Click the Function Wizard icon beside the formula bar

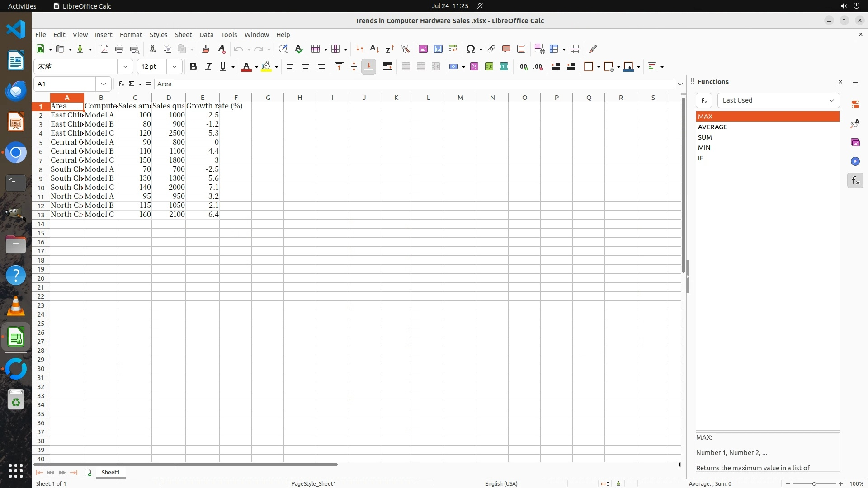pyautogui.click(x=121, y=84)
